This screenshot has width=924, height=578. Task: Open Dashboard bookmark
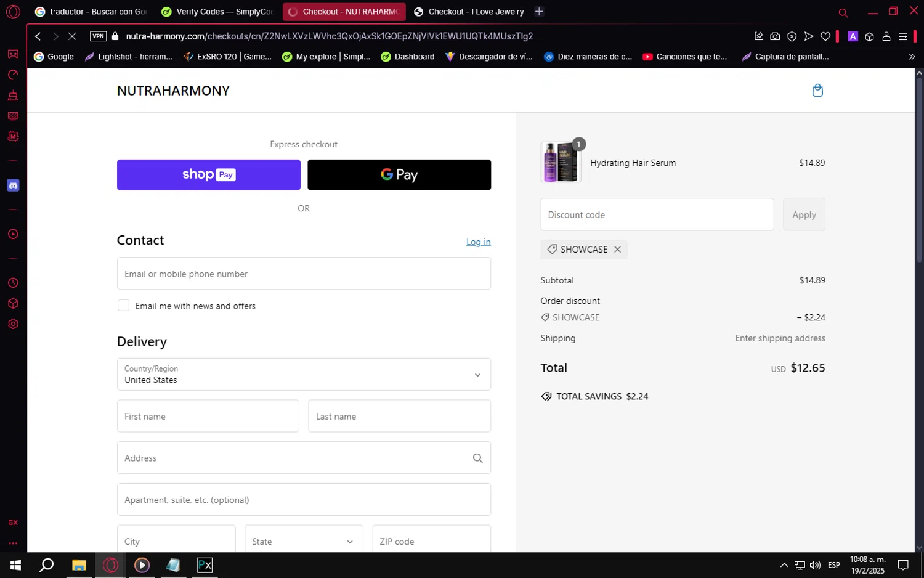pyautogui.click(x=408, y=57)
